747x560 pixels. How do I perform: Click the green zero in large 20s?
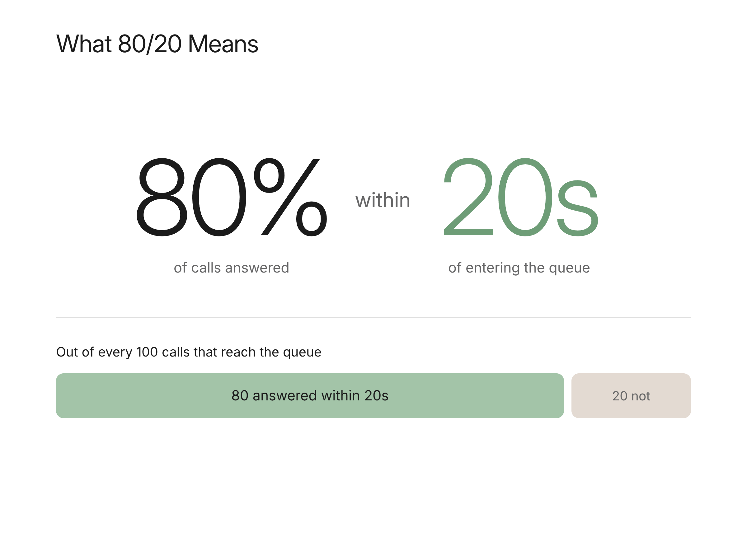(525, 197)
